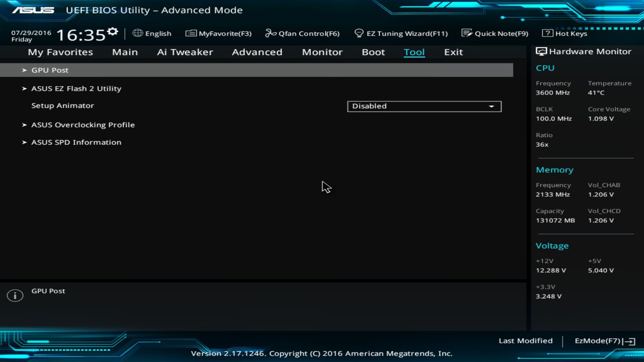Open the Setup Animator dropdown

tap(424, 106)
